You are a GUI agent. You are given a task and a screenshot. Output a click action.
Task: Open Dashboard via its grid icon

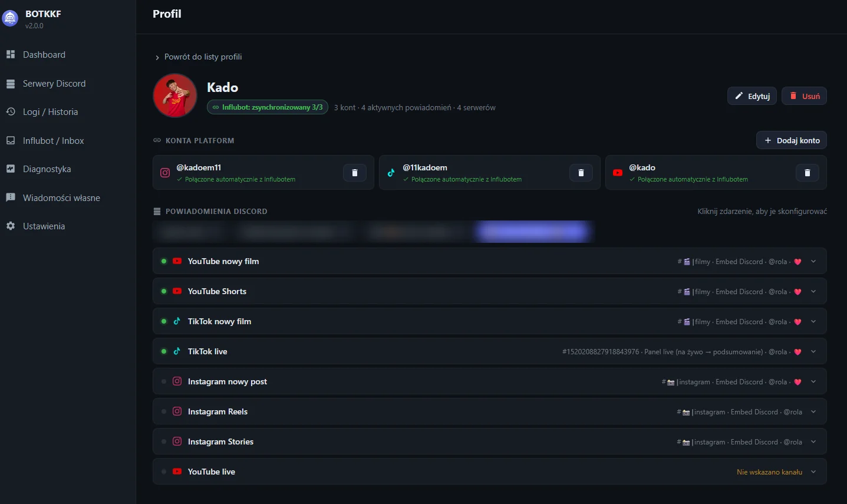(11, 54)
